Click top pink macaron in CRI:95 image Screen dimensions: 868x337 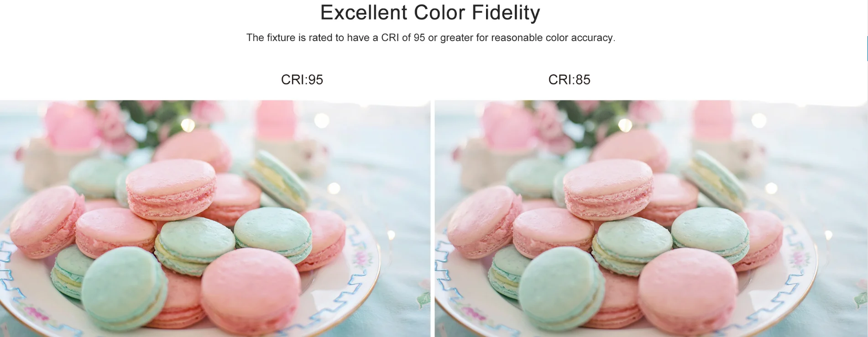click(x=171, y=189)
